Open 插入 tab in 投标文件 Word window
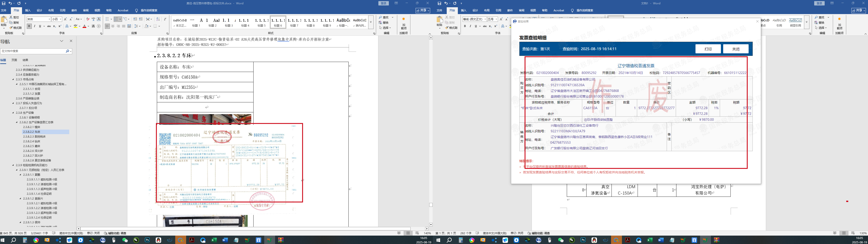The height and width of the screenshot is (244, 868). (x=28, y=10)
